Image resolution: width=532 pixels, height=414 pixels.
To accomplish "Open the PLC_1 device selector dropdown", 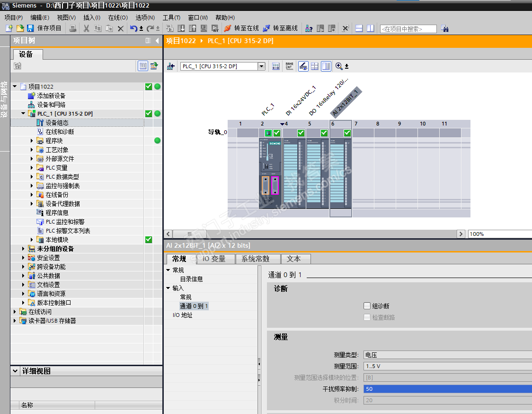I will coord(261,66).
